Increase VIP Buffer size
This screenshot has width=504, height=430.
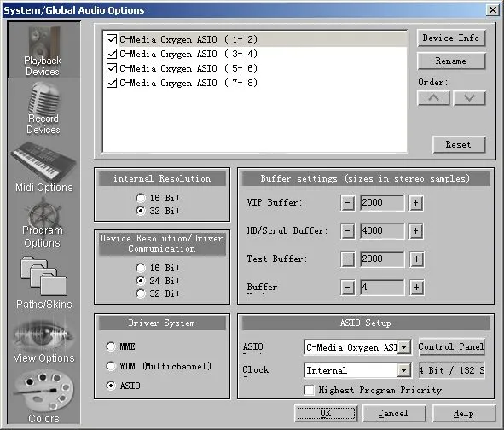click(416, 202)
